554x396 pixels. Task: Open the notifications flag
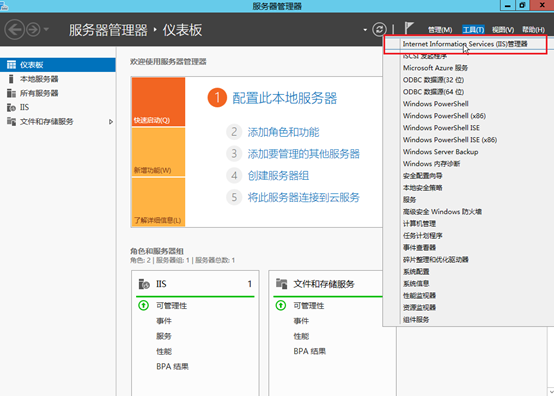[x=409, y=28]
